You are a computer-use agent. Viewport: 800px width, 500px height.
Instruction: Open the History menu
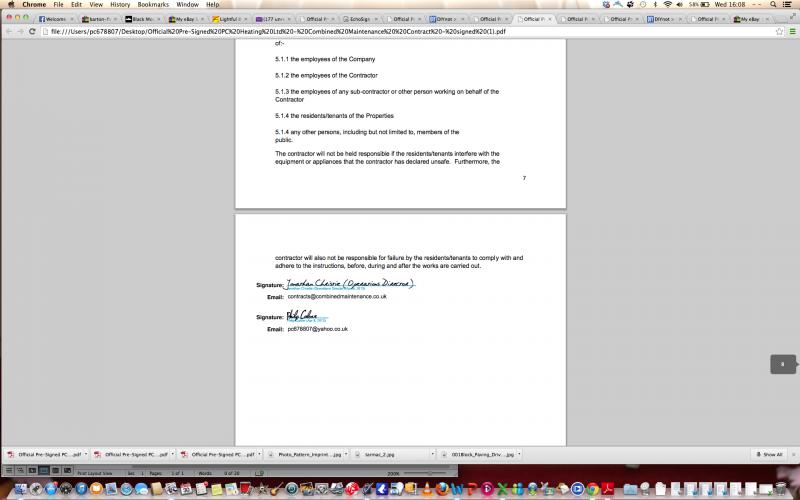pyautogui.click(x=120, y=5)
